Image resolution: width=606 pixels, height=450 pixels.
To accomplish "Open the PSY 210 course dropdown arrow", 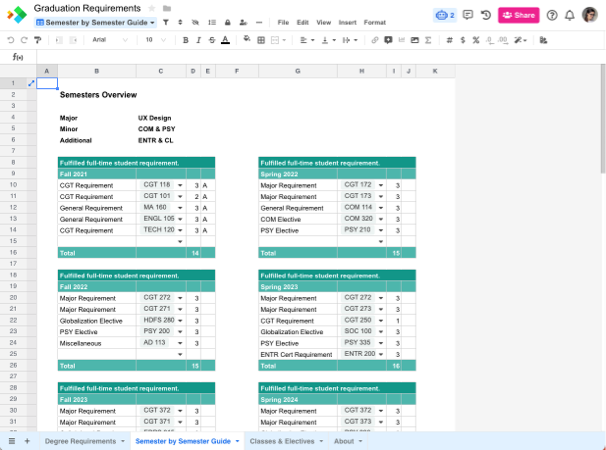I will pyautogui.click(x=381, y=230).
